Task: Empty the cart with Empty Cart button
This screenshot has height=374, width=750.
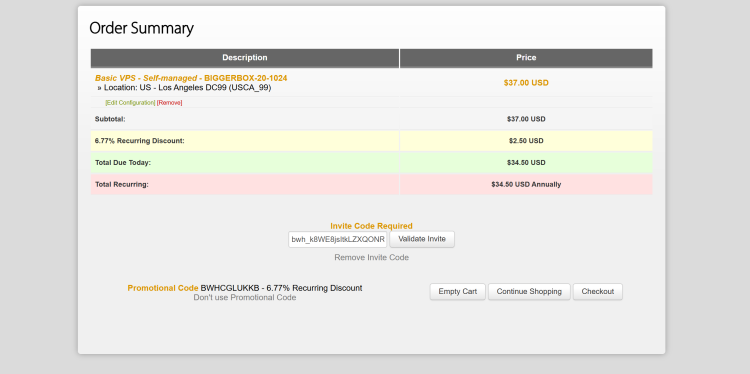Action: coord(458,292)
